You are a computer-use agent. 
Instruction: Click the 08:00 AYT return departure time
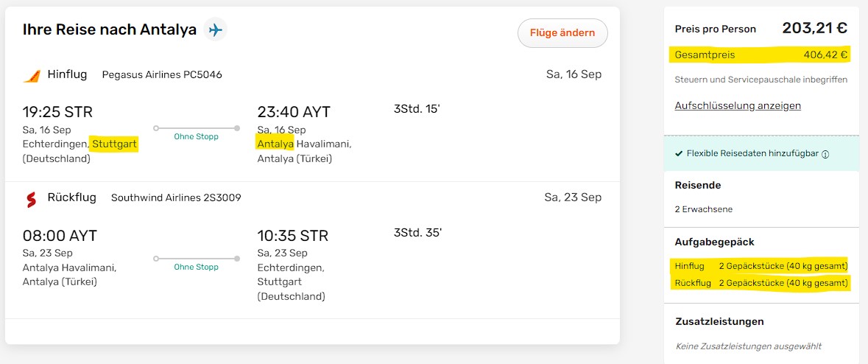point(60,237)
